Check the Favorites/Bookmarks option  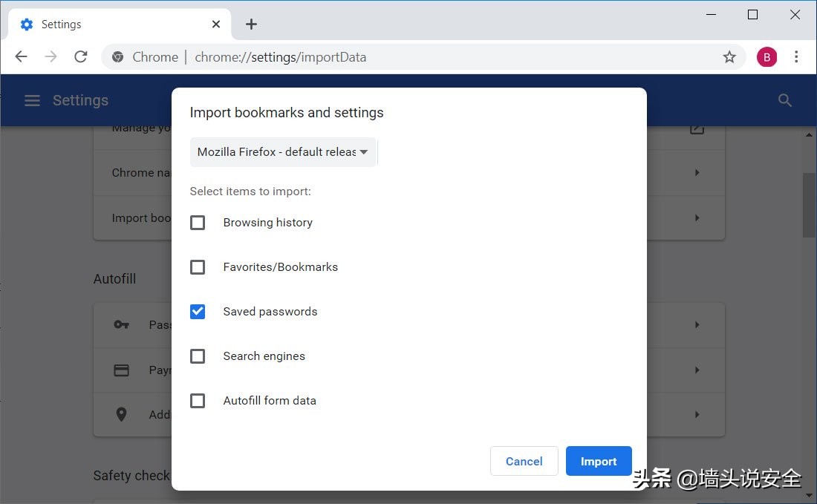pyautogui.click(x=198, y=266)
